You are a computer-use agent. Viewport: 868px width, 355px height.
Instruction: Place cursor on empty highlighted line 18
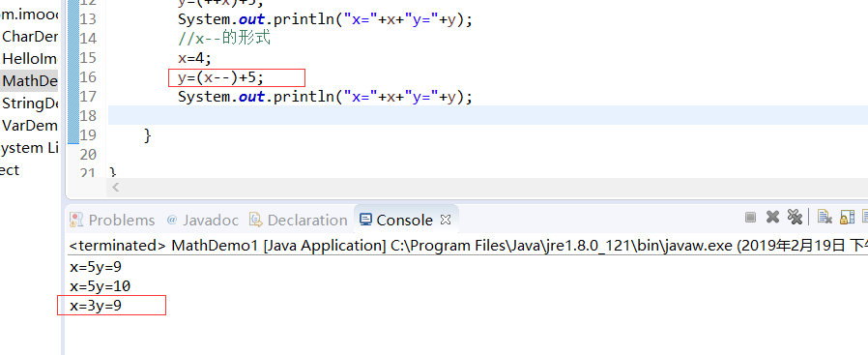(x=487, y=115)
